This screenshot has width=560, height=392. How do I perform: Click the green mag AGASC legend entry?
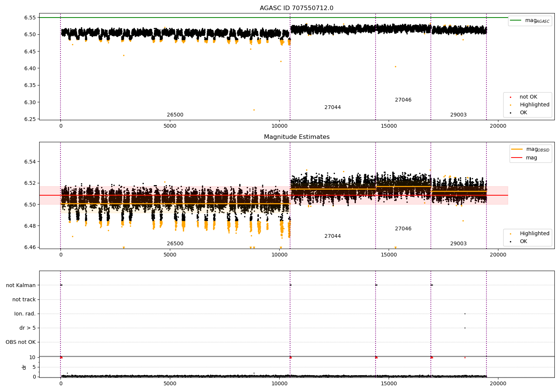(530, 21)
